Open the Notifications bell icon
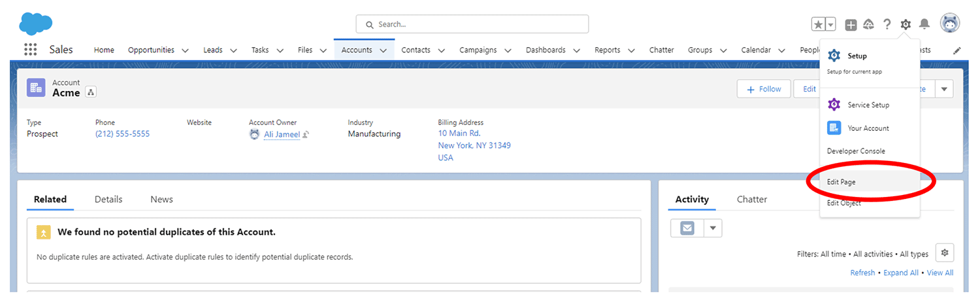Image resolution: width=980 pixels, height=299 pixels. click(924, 24)
